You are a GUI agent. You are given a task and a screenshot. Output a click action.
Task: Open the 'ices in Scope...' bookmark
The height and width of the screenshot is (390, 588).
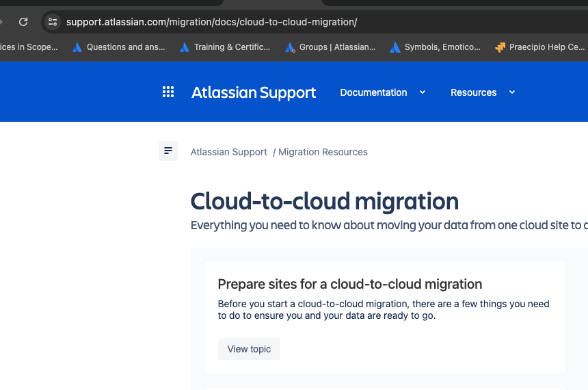[29, 47]
